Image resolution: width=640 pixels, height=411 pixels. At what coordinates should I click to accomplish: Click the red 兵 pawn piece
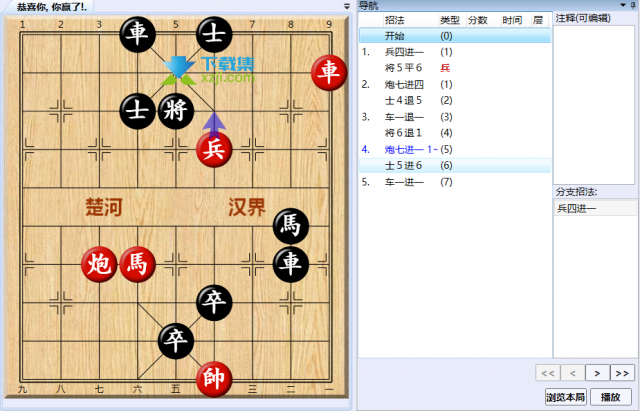click(x=214, y=149)
